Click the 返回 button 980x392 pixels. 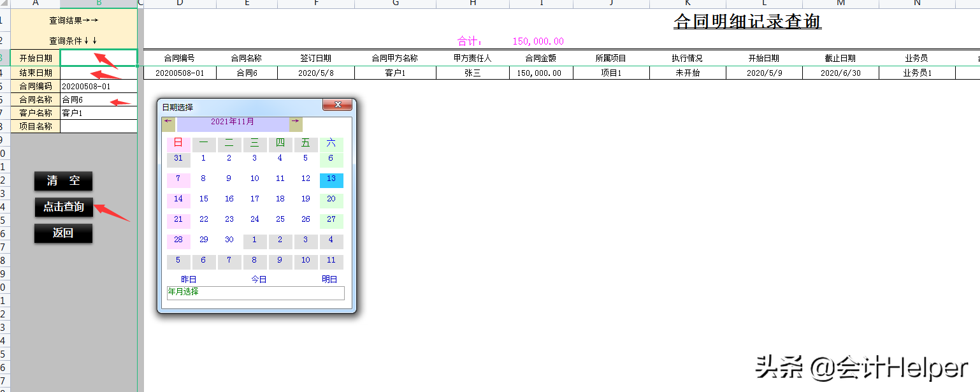(64, 233)
